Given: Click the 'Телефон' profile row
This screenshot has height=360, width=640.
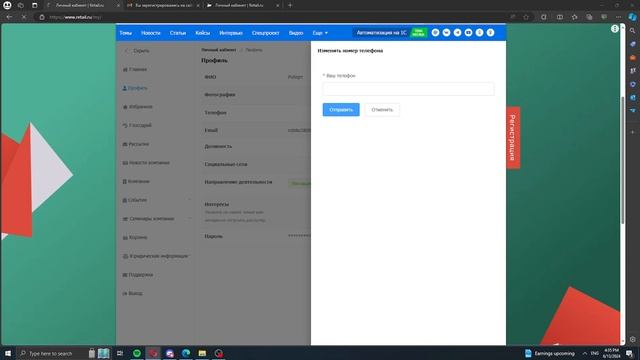Looking at the screenshot, I should click(256, 113).
